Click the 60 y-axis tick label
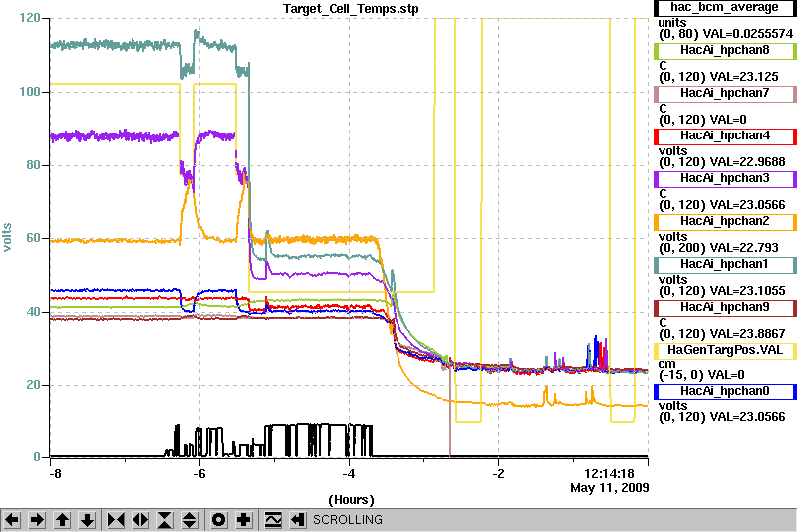 pyautogui.click(x=33, y=238)
